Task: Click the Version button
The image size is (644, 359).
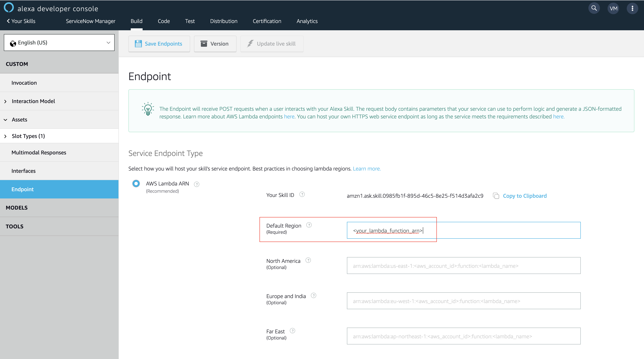Action: tap(215, 44)
